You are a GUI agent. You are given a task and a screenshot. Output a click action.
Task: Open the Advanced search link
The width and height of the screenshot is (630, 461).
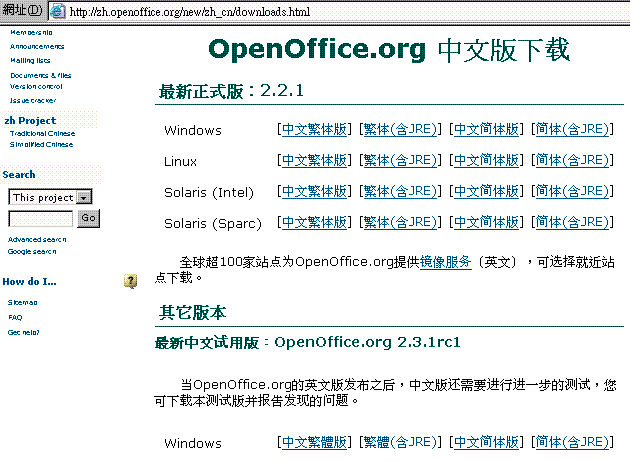(37, 240)
